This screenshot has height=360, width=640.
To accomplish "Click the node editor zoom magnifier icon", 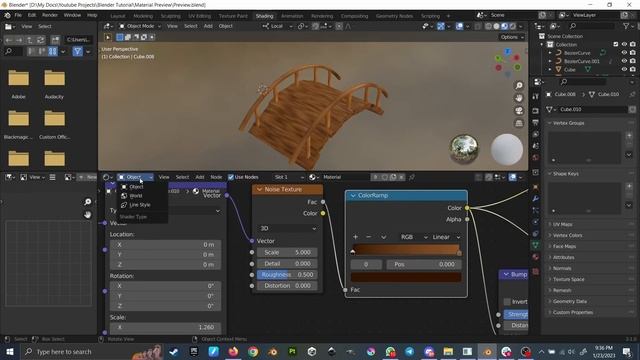I will click(x=87, y=202).
